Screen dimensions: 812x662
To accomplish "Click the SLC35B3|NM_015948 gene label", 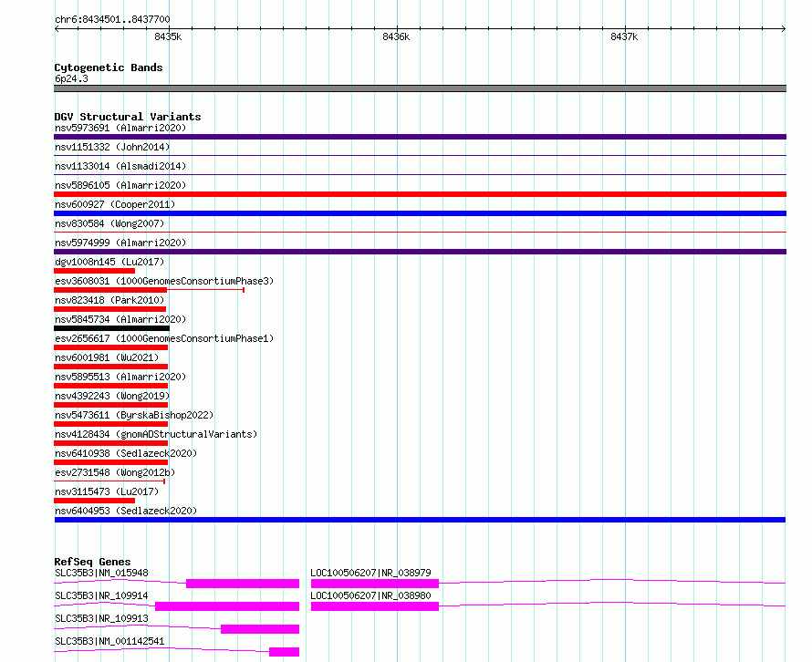I will 101,573.
